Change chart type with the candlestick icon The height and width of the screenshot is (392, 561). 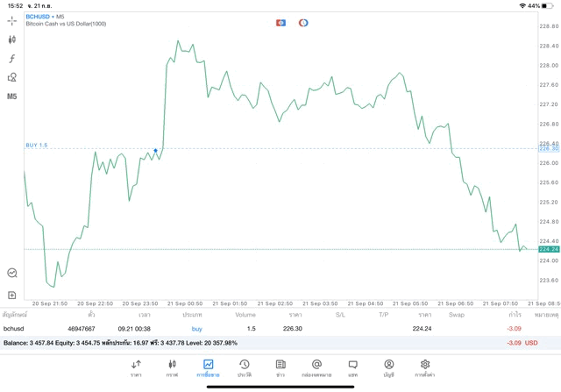tap(12, 39)
